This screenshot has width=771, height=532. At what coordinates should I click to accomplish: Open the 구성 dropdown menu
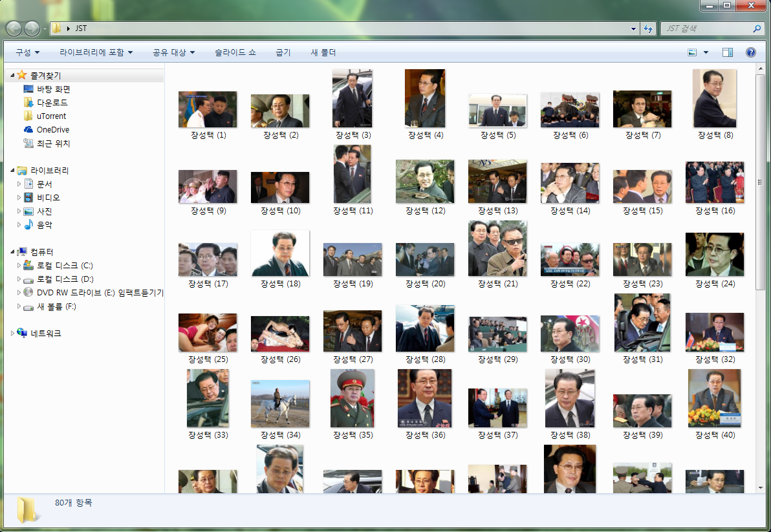(27, 52)
